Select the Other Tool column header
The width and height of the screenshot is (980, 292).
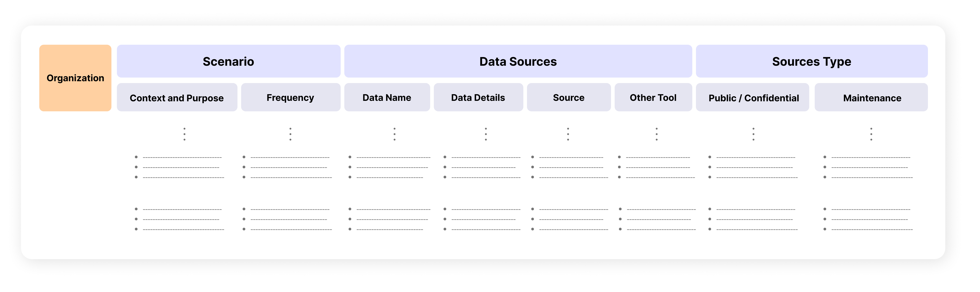653,98
